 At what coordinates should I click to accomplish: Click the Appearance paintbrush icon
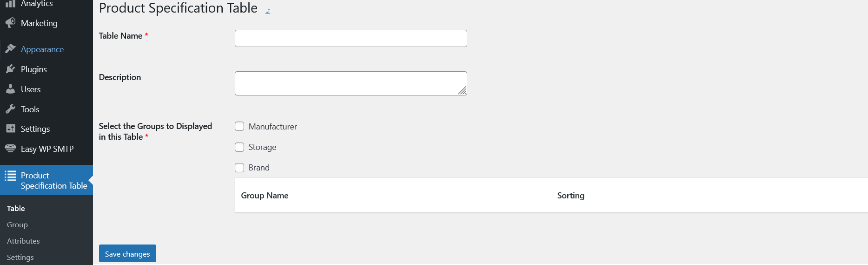pyautogui.click(x=10, y=49)
